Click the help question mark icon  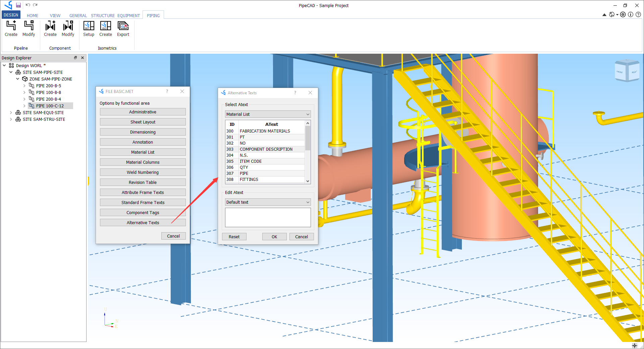coord(638,14)
